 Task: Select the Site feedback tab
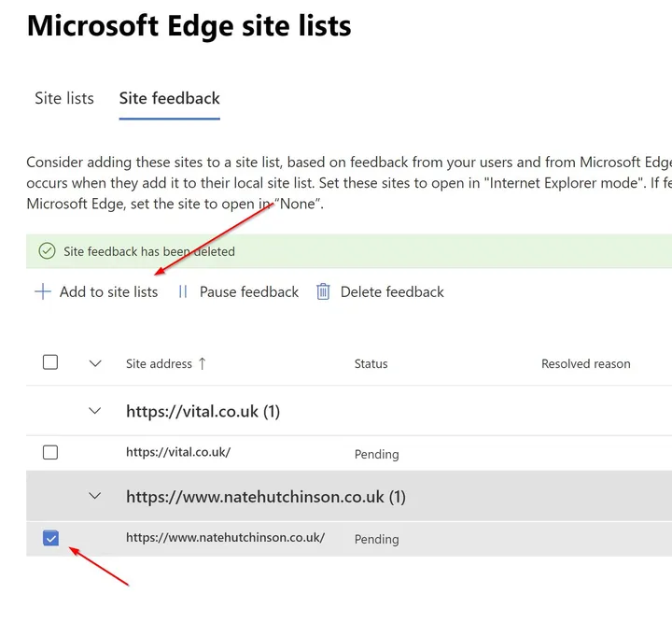pyautogui.click(x=169, y=98)
